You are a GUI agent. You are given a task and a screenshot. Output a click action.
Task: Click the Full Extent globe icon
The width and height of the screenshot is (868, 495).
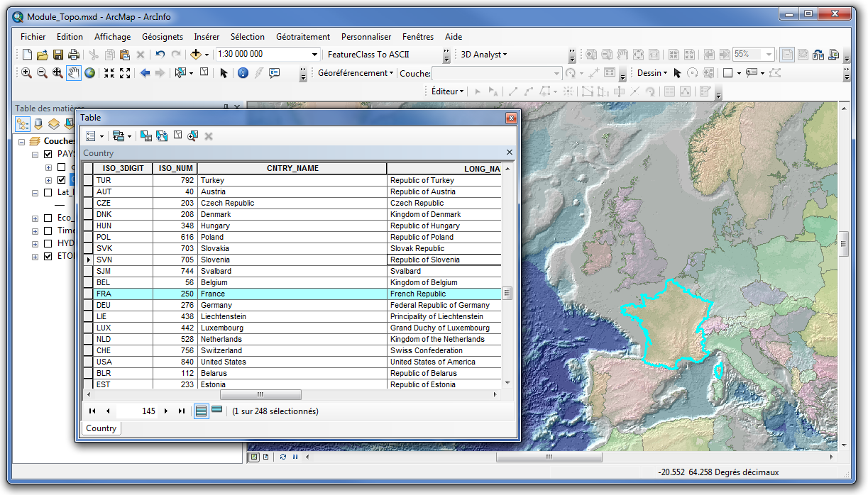coord(90,73)
